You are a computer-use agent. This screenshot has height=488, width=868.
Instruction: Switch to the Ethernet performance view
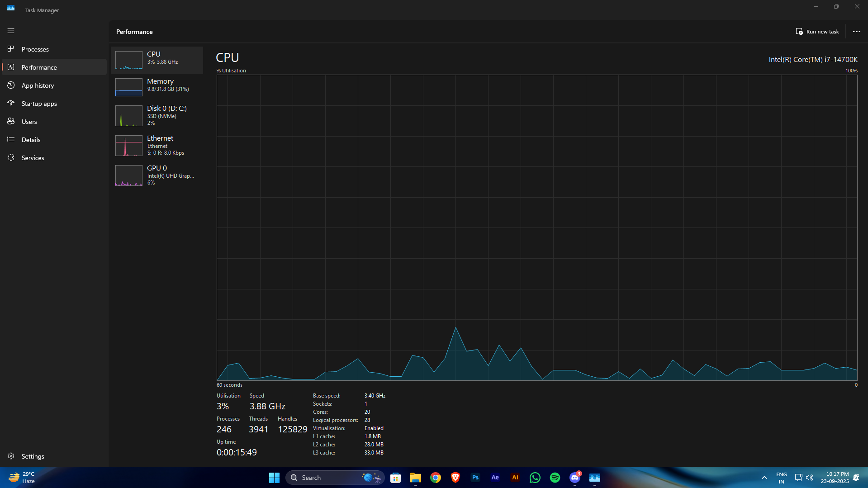(157, 145)
